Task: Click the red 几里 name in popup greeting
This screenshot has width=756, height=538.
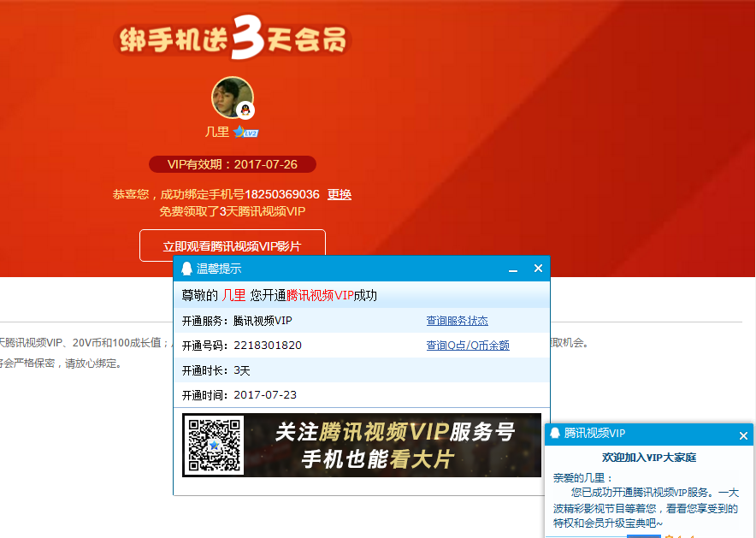Action: point(233,295)
